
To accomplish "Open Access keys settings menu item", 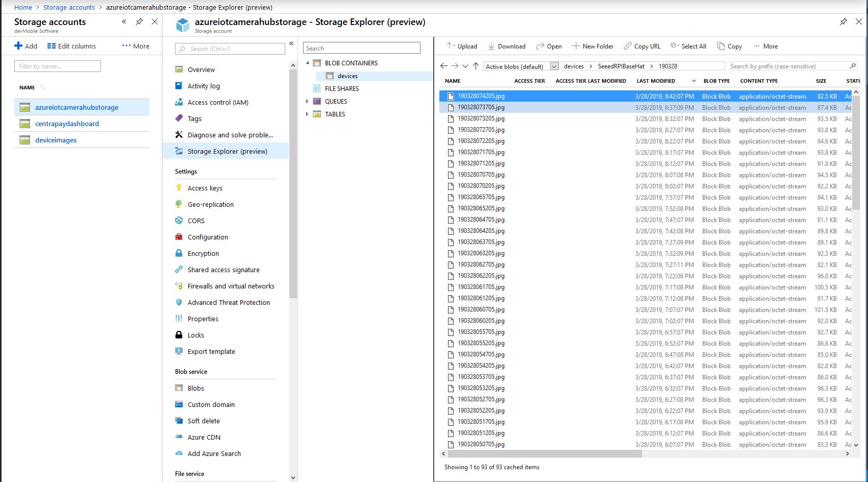I will [205, 188].
